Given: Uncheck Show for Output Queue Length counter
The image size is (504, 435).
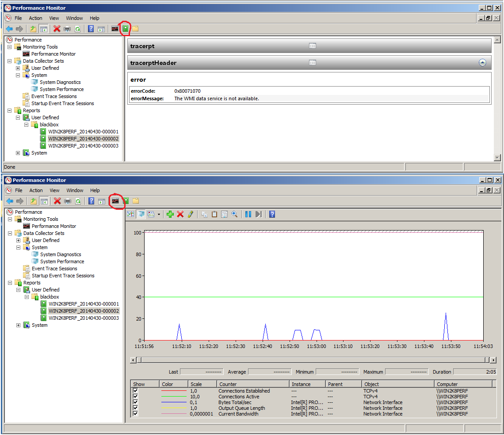Looking at the screenshot, I should (x=135, y=408).
